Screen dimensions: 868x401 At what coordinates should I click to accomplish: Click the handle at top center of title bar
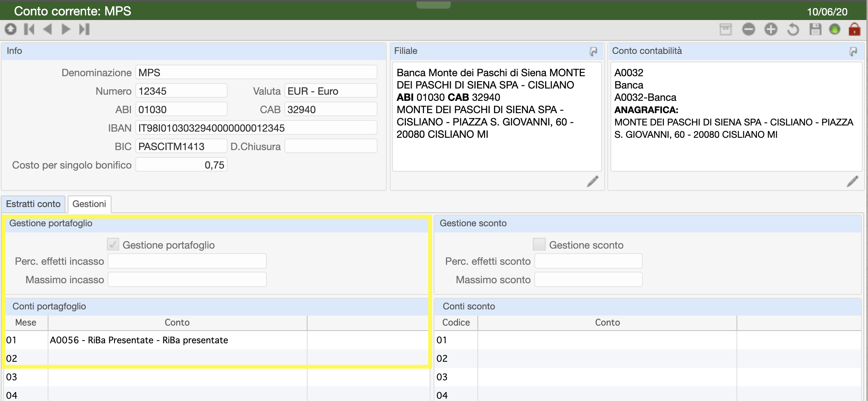434,5
